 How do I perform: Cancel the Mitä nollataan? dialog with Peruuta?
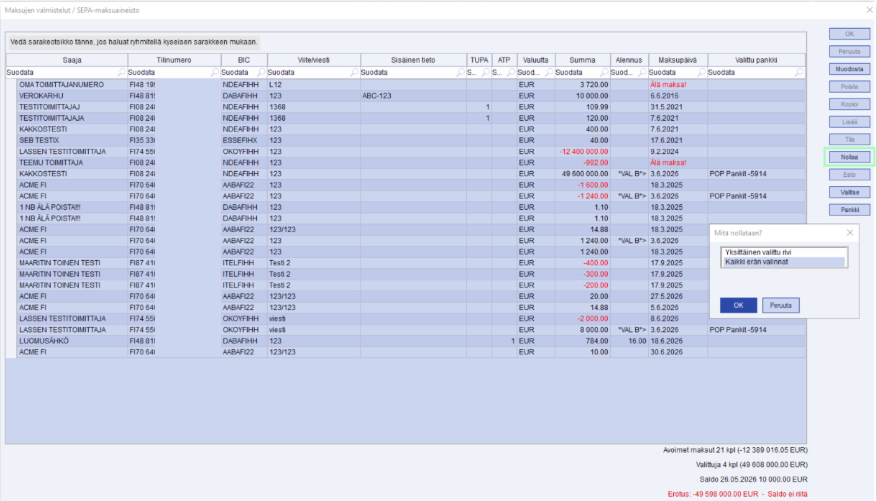780,305
